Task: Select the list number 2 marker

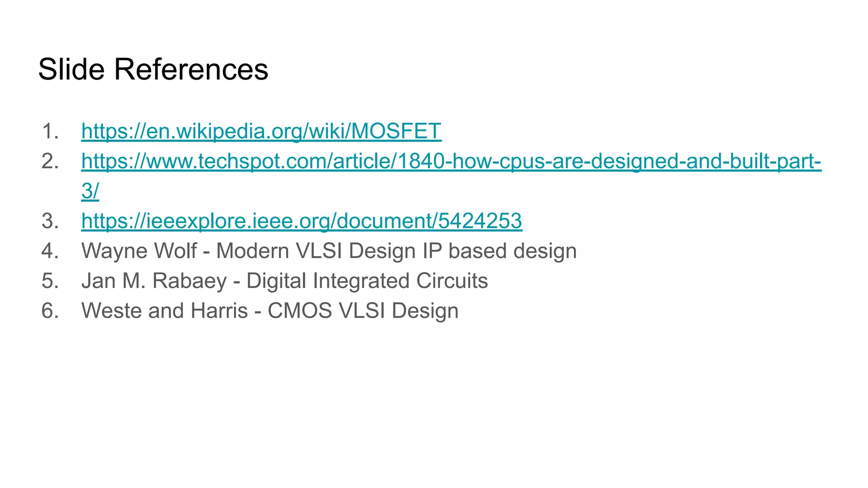Action: point(50,161)
